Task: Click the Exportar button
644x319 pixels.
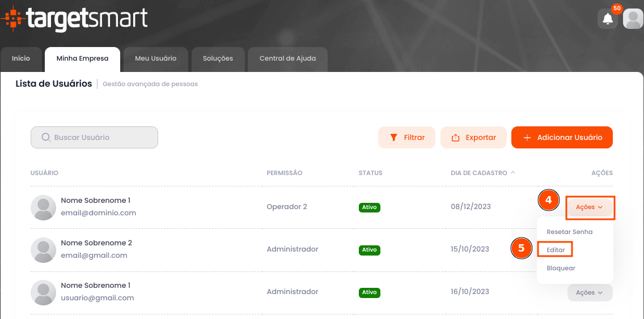Action: (473, 138)
